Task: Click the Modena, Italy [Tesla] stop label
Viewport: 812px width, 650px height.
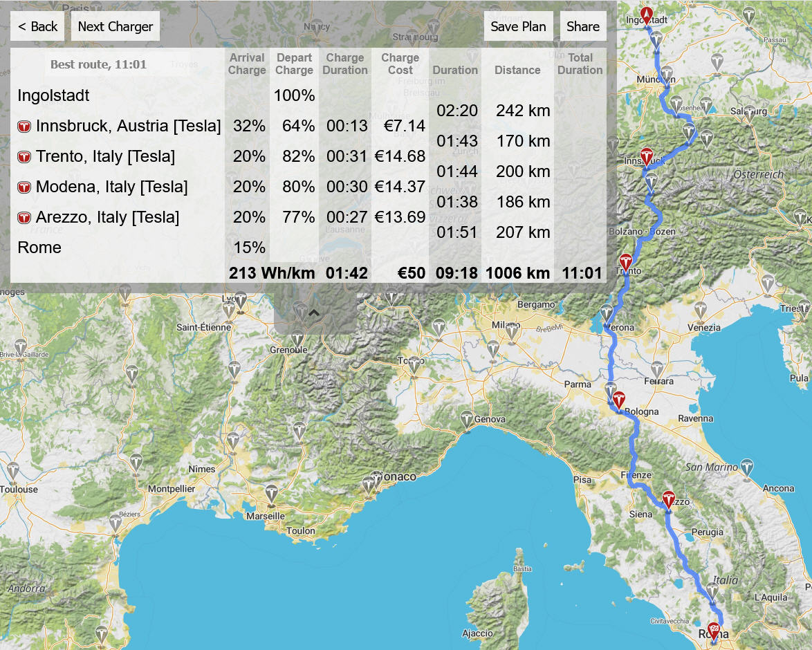Action: tap(112, 187)
